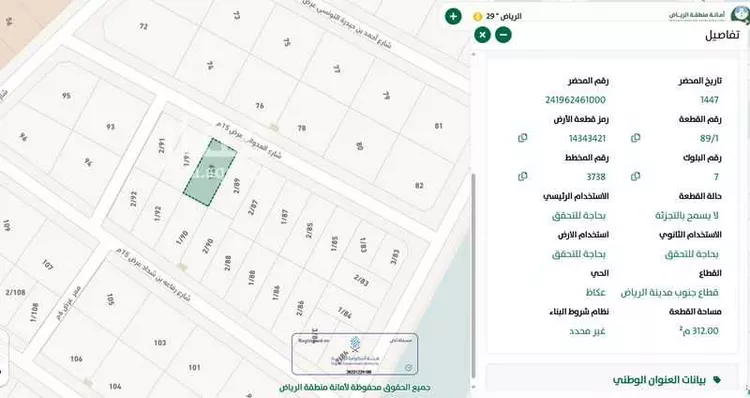Click the sun weather icon
750x398 pixels.
(477, 17)
